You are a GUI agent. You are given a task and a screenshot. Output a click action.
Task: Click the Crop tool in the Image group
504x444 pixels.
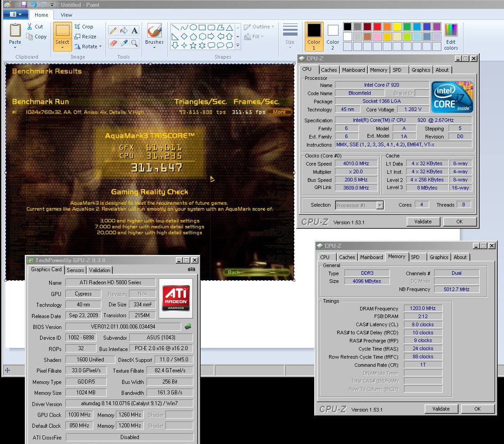tap(84, 27)
